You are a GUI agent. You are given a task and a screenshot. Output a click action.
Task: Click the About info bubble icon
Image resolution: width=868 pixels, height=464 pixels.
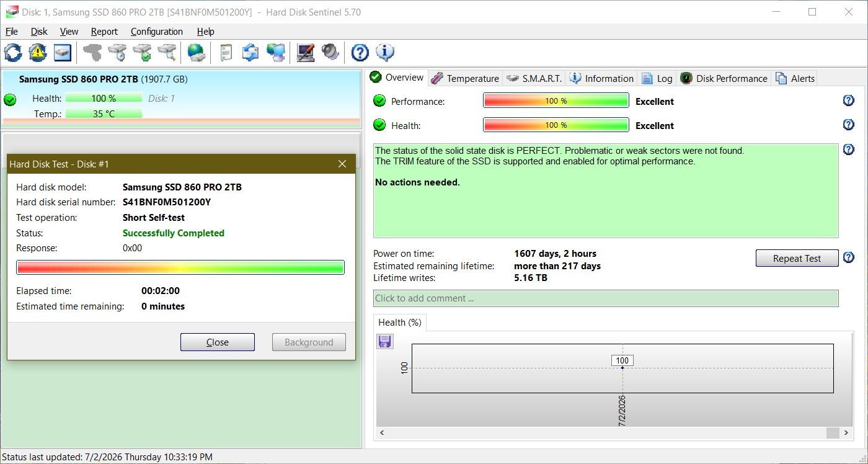point(385,53)
